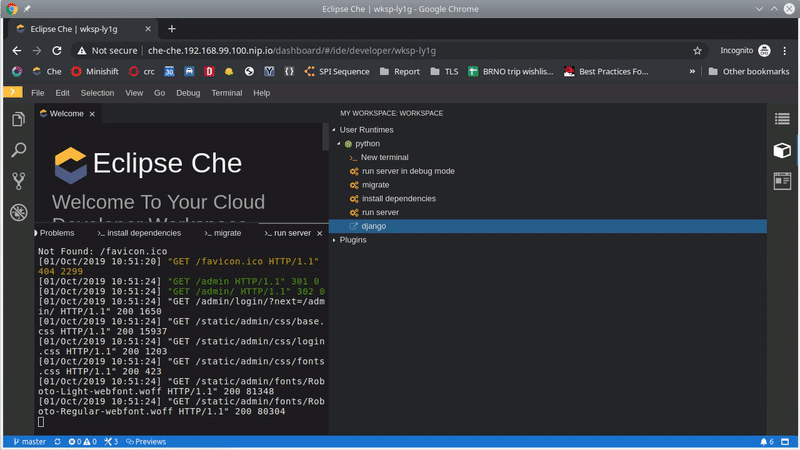800x450 pixels.
Task: Open the Che bookmark
Action: pos(47,71)
